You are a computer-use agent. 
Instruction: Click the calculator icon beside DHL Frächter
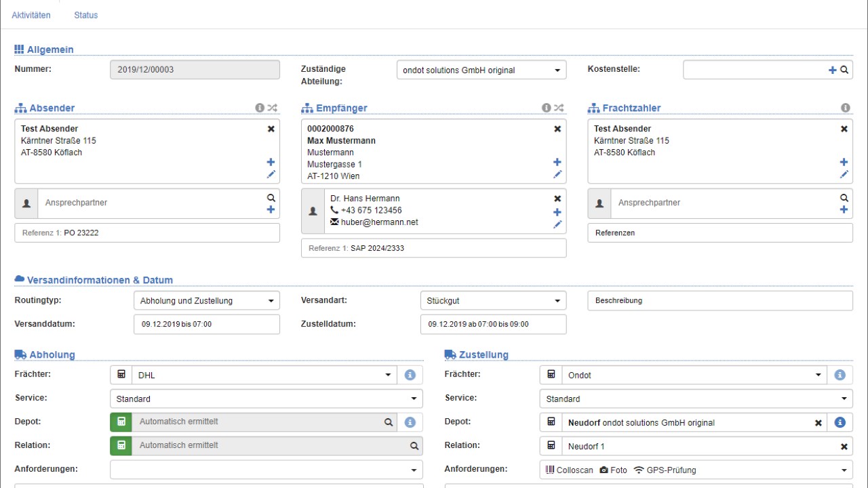pos(121,375)
